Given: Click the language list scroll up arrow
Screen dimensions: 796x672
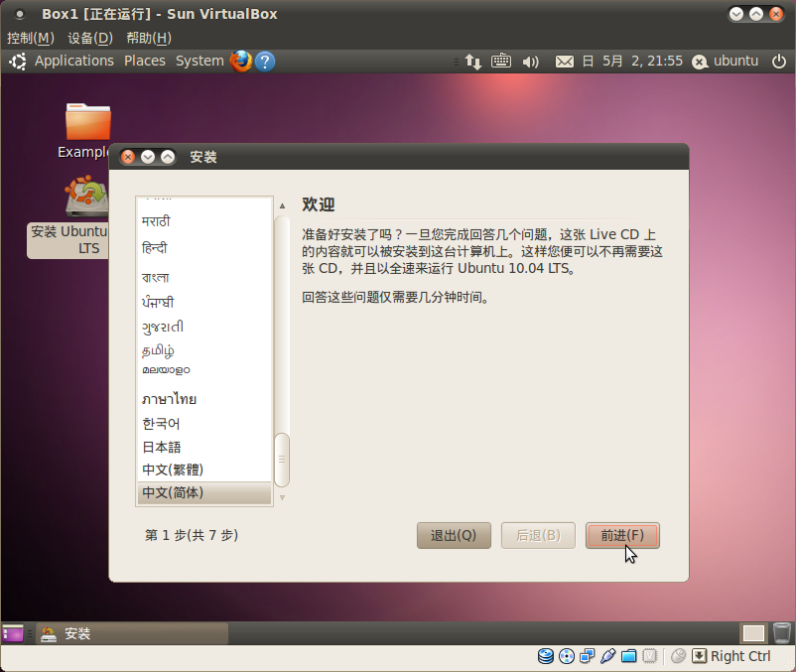Looking at the screenshot, I should [x=282, y=206].
